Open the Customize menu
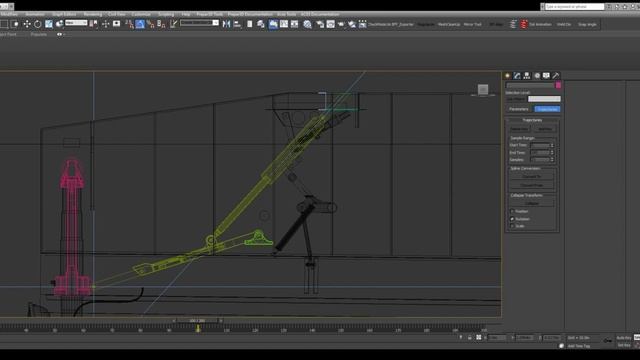The height and width of the screenshot is (360, 640). (141, 14)
